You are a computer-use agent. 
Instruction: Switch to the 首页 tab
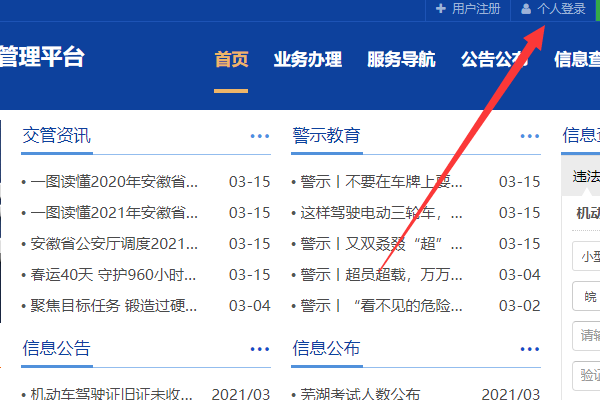point(231,59)
